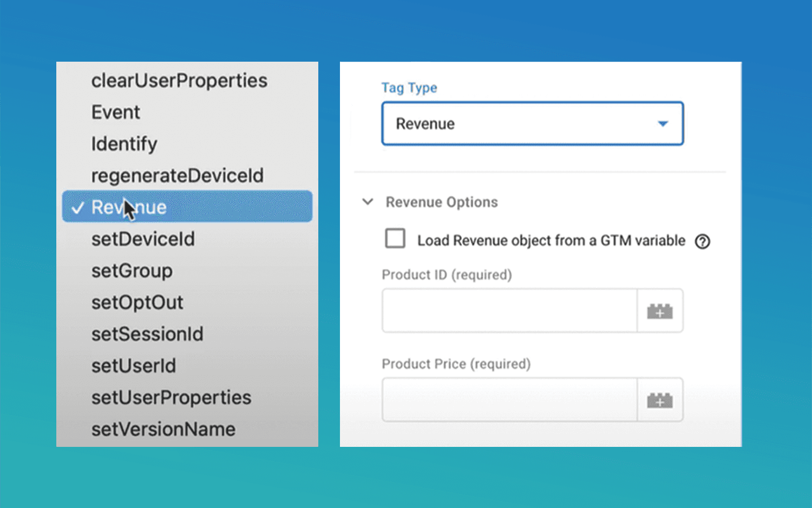Enable Load Revenue object from a GTM variable
This screenshot has height=508, width=812.
click(395, 239)
